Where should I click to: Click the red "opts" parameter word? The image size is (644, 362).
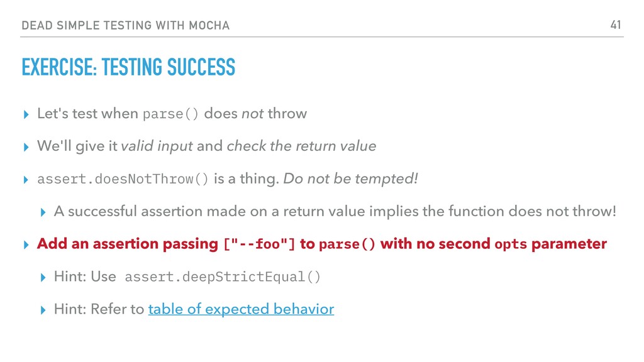click(x=511, y=244)
